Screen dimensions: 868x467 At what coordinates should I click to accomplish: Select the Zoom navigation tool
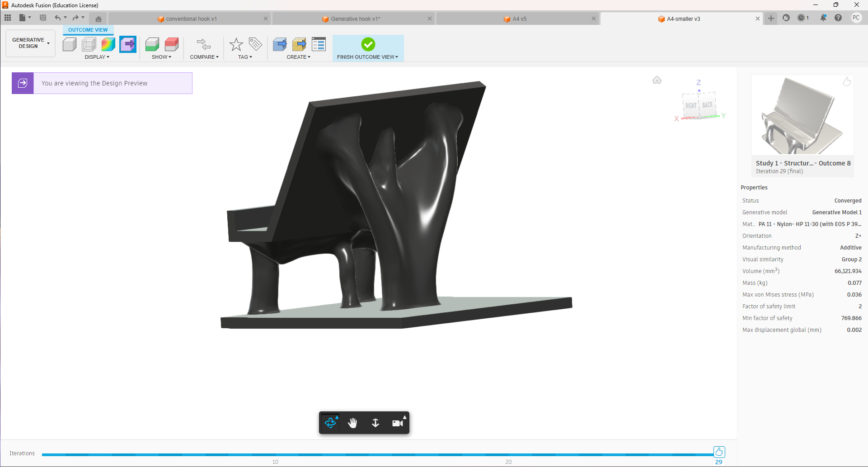tap(375, 423)
